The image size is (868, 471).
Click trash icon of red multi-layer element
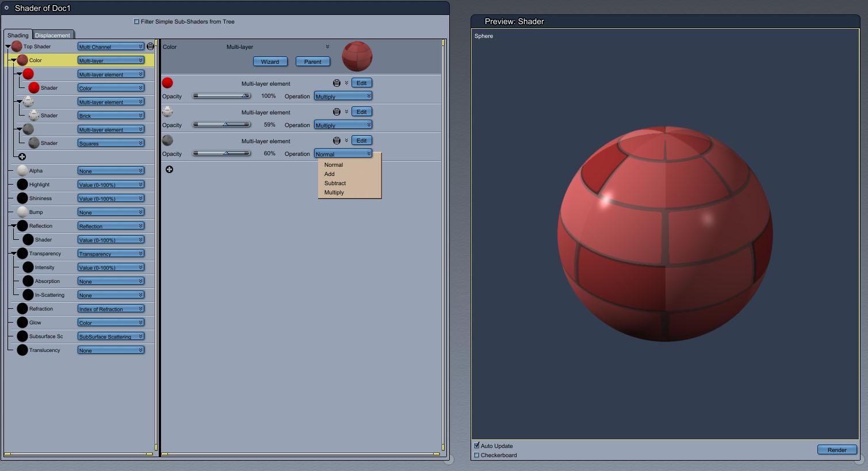pyautogui.click(x=337, y=83)
